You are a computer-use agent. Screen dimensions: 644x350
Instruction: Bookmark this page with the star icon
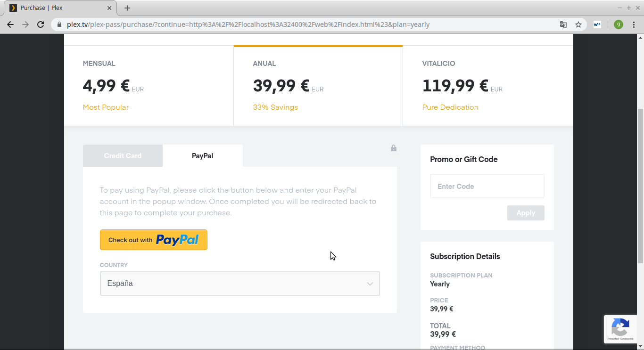pyautogui.click(x=578, y=24)
